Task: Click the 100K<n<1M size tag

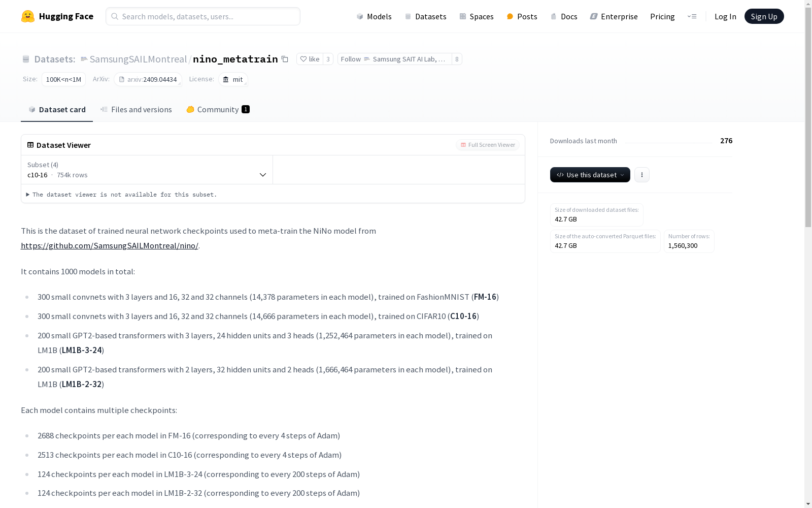Action: pyautogui.click(x=63, y=79)
